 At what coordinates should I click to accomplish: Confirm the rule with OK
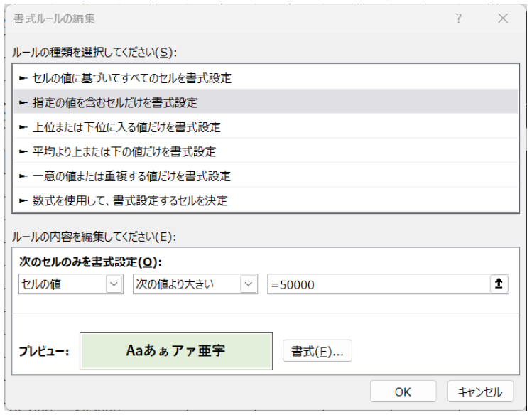403,392
